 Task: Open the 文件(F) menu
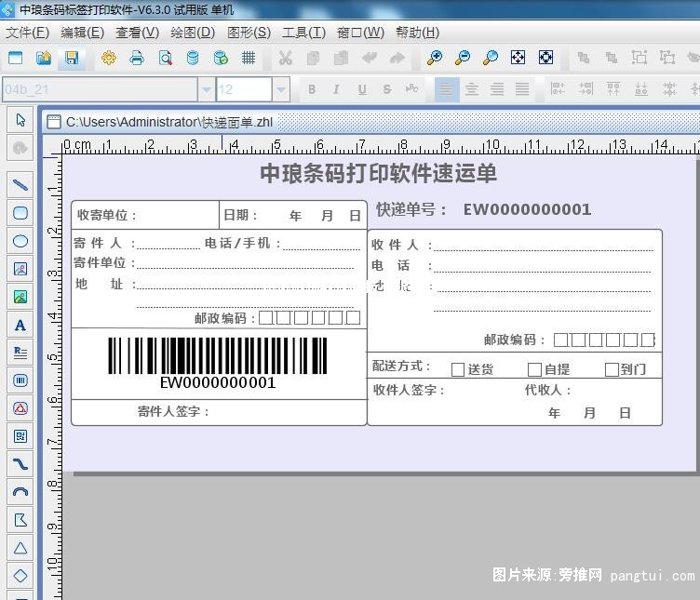point(27,33)
